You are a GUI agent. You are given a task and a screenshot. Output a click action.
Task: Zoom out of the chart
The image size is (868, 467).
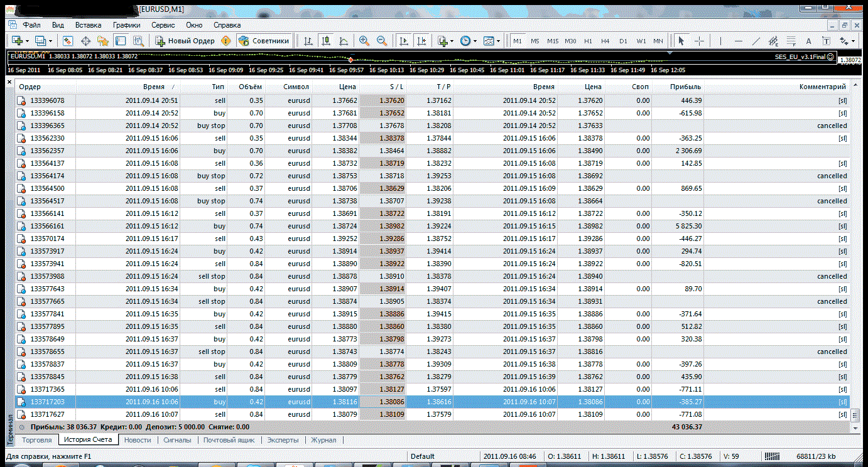(381, 41)
